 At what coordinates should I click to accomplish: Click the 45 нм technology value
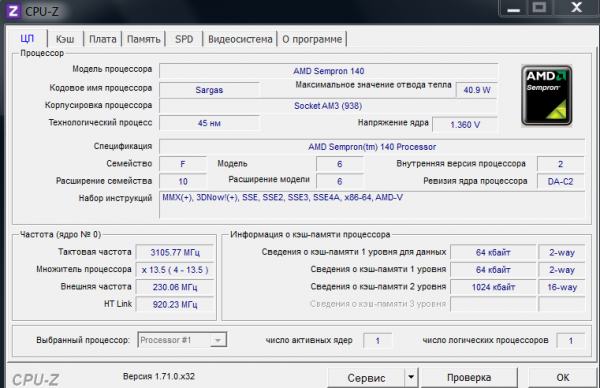tap(209, 123)
